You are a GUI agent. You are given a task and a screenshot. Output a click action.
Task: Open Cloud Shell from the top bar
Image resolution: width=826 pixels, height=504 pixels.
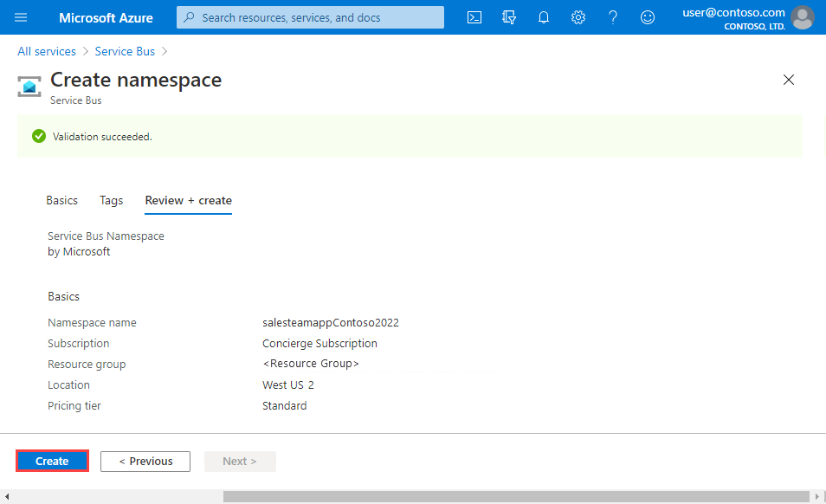click(x=474, y=17)
